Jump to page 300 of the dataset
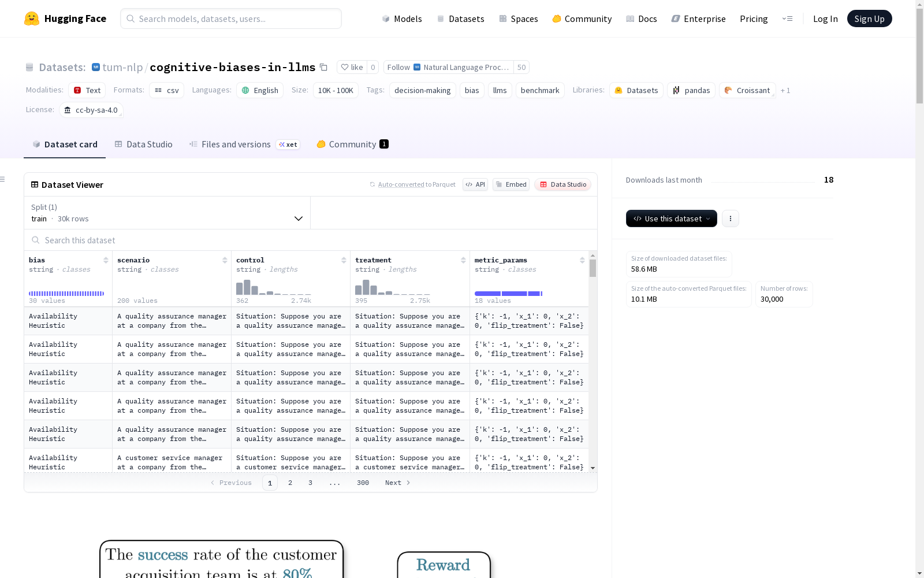 363,483
